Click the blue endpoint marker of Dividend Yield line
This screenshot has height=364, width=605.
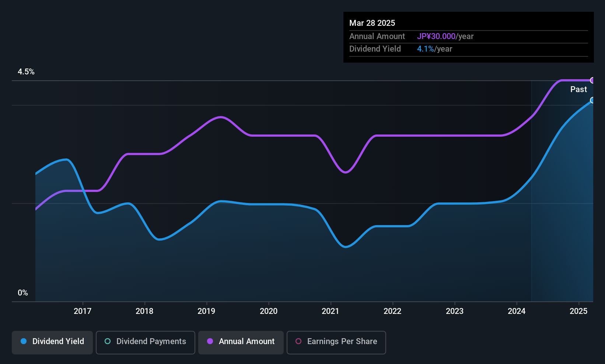(x=592, y=100)
